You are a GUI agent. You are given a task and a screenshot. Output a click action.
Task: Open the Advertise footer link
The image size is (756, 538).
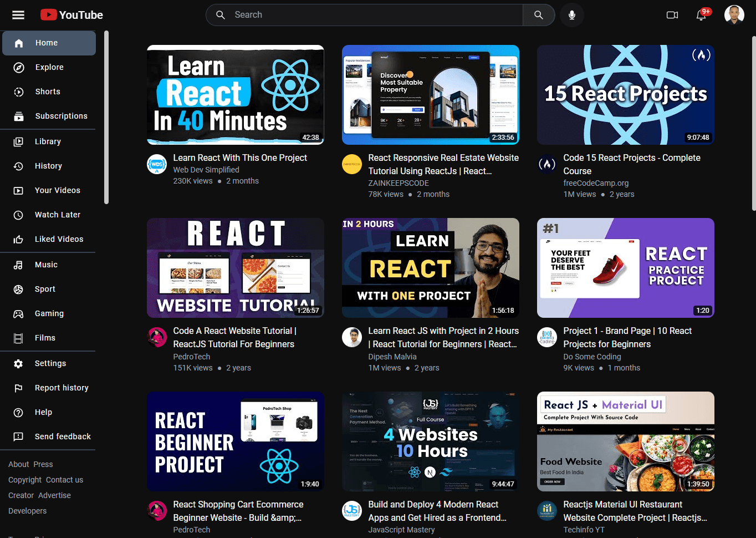point(55,495)
